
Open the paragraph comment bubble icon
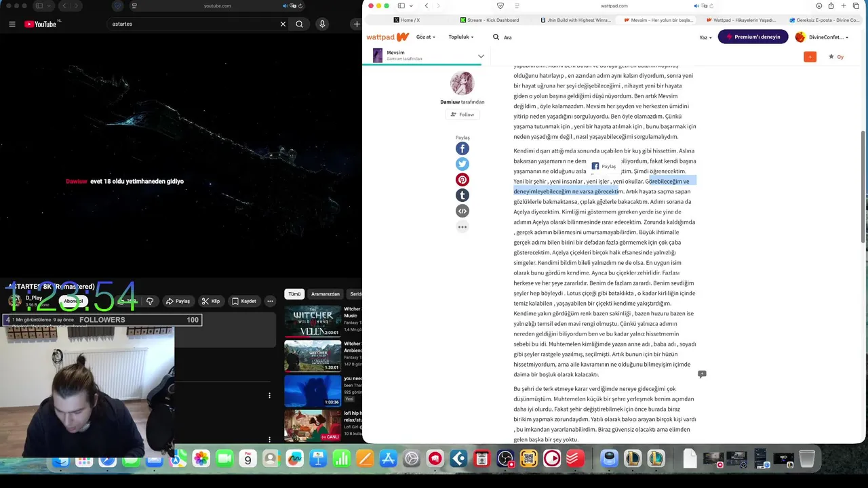702,374
